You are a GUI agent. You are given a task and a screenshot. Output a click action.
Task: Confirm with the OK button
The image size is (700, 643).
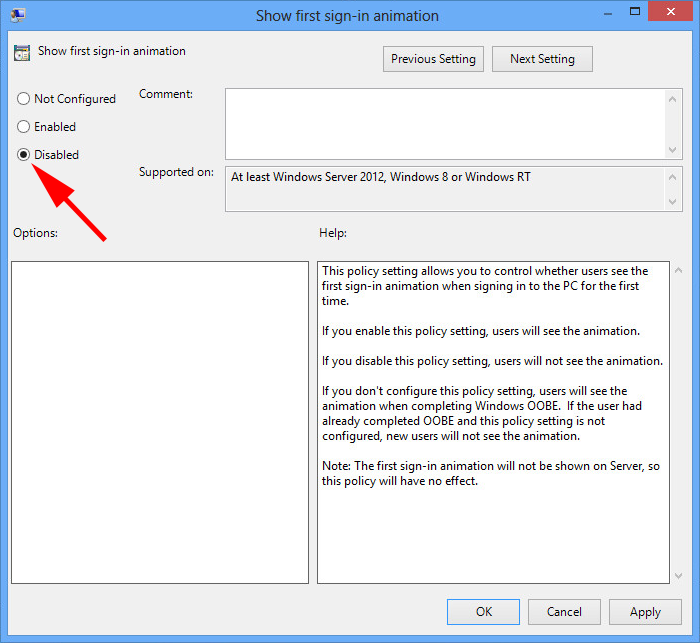[x=483, y=612]
